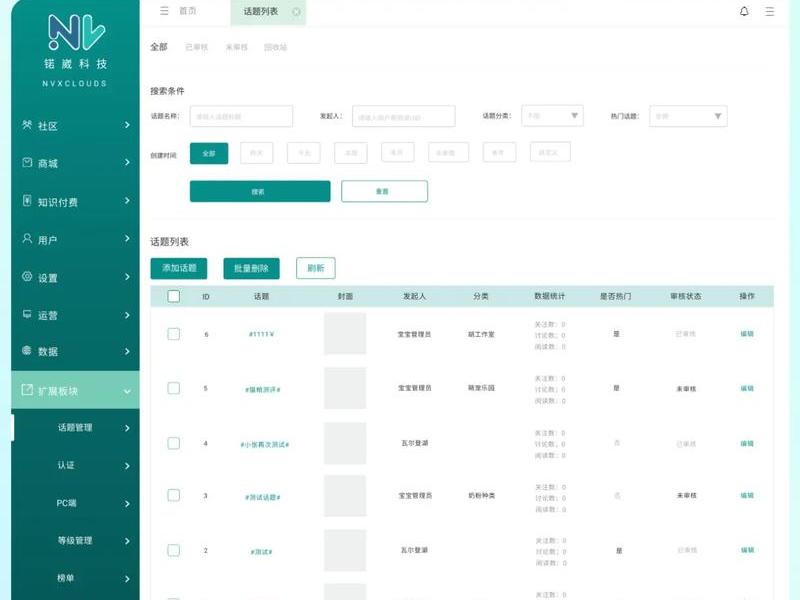Close the 话题列表 tab
Image resolution: width=800 pixels, height=600 pixels.
[296, 12]
